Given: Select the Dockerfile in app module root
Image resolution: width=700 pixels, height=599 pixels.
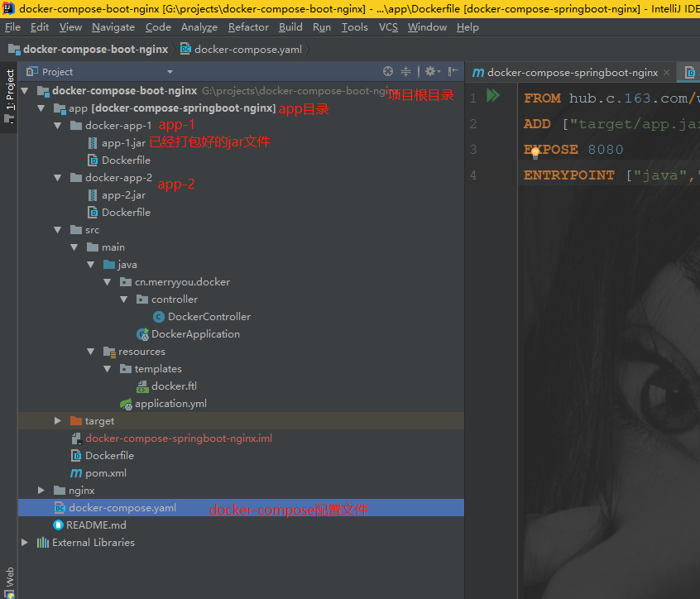Looking at the screenshot, I should pyautogui.click(x=109, y=456).
